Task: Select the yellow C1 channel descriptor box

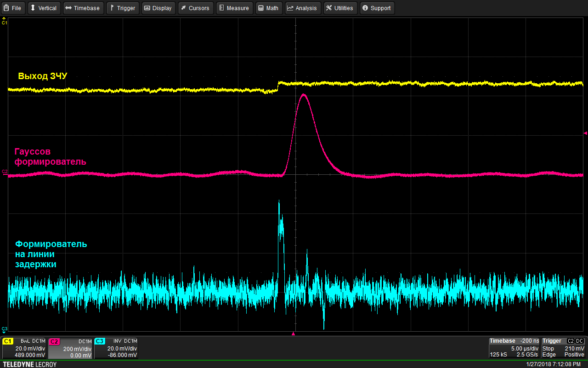Action: [x=24, y=348]
